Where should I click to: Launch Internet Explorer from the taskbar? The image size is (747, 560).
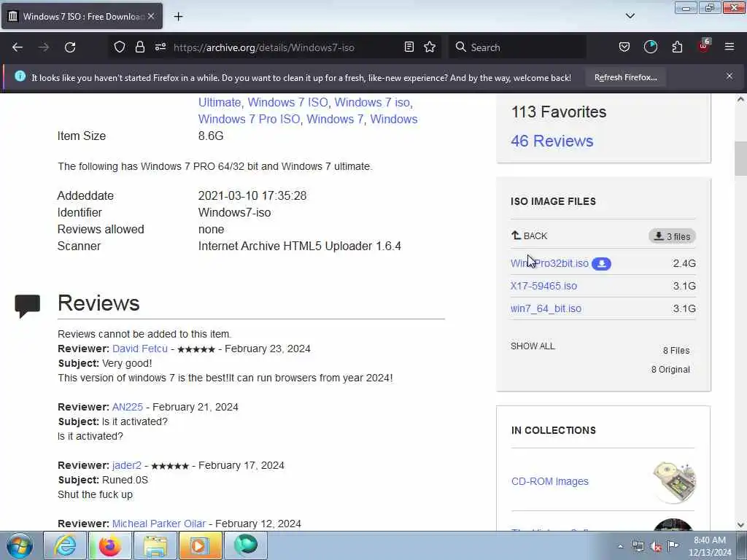[64, 545]
